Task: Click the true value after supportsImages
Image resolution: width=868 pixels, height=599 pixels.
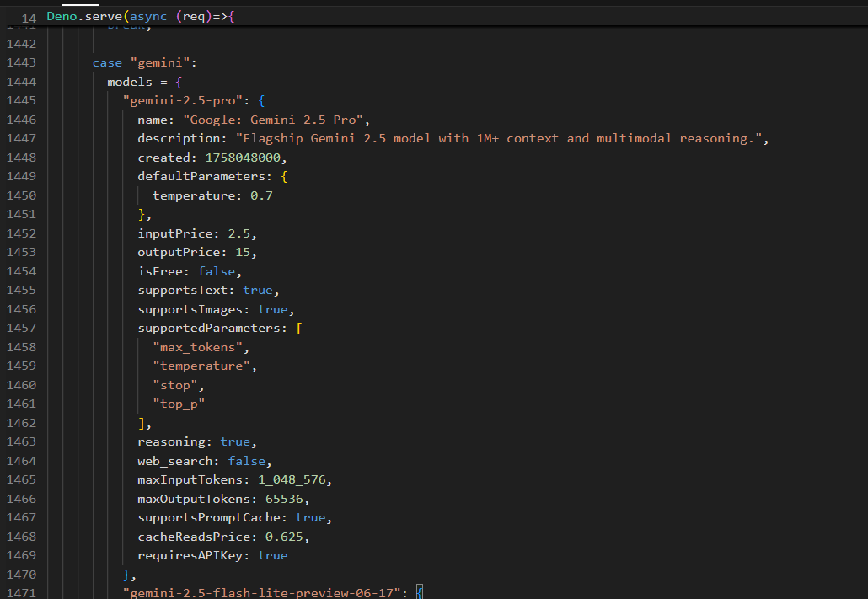Action: 273,309
